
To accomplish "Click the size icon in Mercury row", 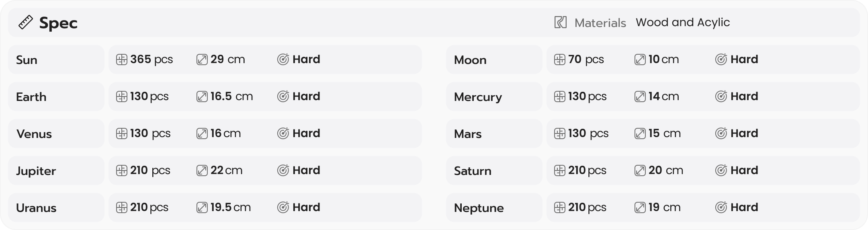I will tap(640, 97).
